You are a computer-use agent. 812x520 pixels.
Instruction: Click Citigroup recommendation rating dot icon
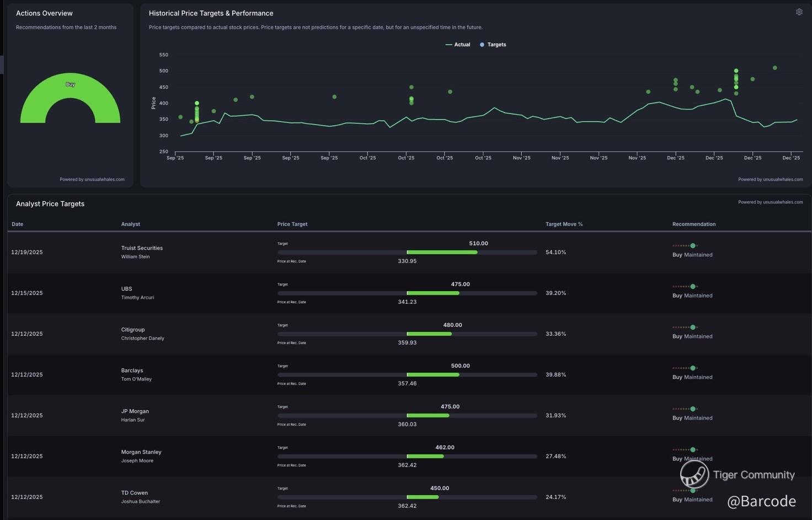(x=693, y=328)
